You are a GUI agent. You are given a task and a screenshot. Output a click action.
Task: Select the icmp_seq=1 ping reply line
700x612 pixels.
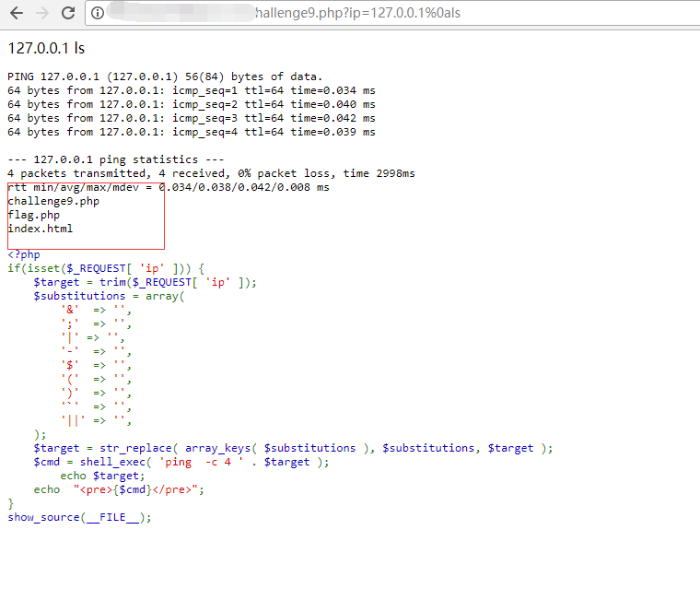191,90
